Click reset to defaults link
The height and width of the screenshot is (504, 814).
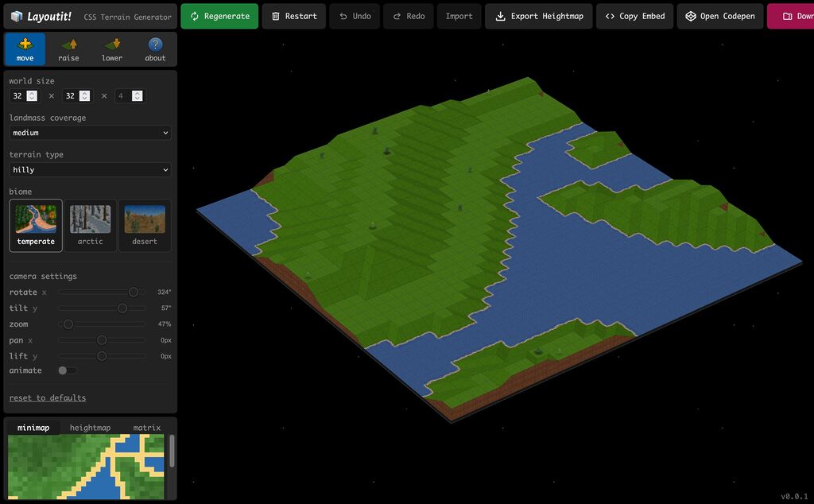[x=48, y=397]
